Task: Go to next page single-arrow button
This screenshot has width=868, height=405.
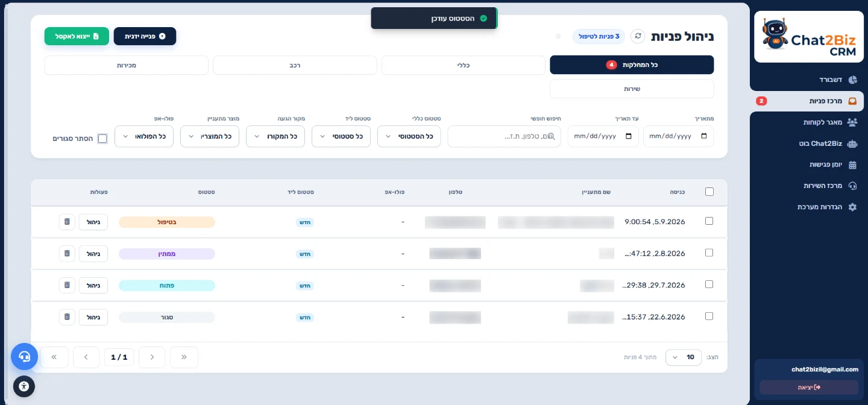Action: click(x=86, y=357)
